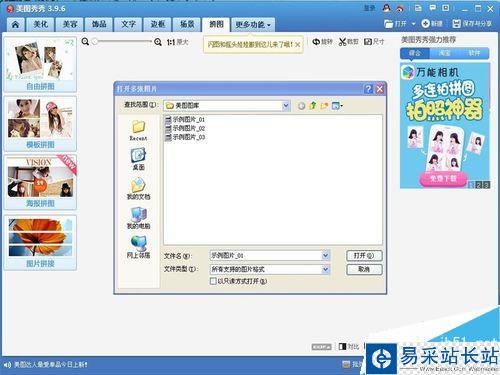Tick the 以只读方式打开 checkbox
Screen dimensions: 500x375
(213, 281)
